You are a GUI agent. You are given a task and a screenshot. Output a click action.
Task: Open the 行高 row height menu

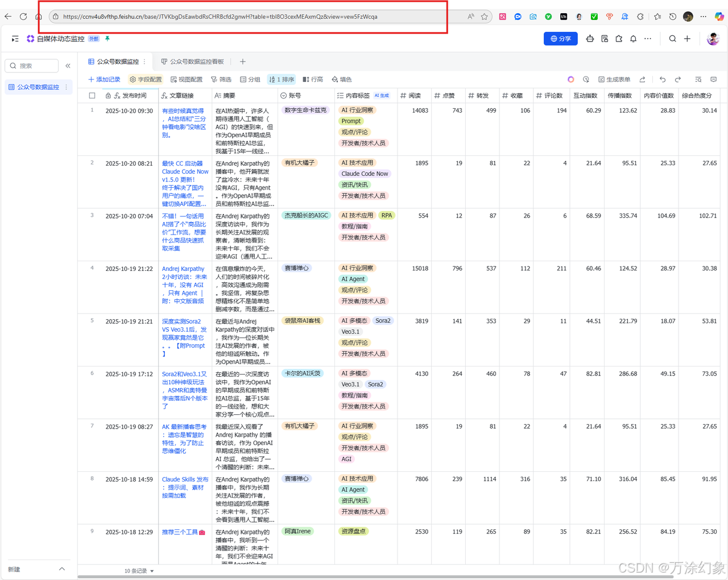(x=313, y=80)
